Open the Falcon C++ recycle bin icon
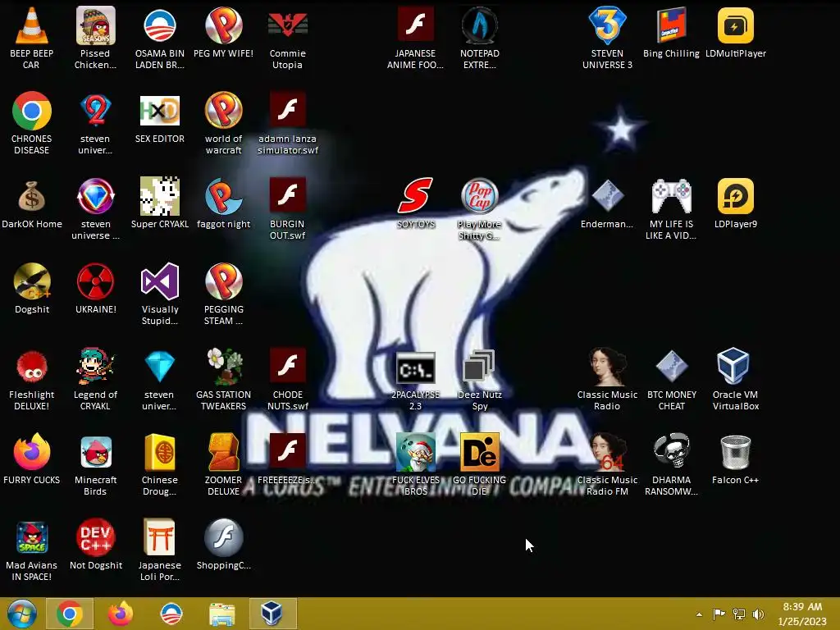This screenshot has height=630, width=840. [x=736, y=452]
